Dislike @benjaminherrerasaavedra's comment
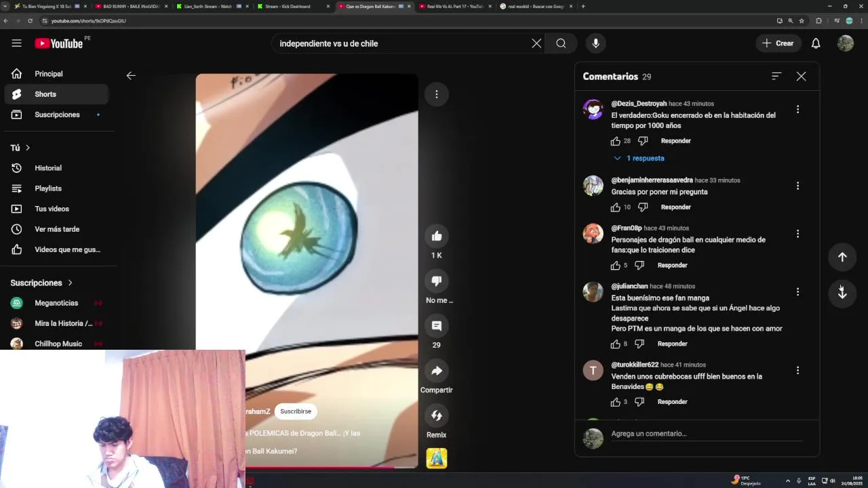 (x=643, y=207)
